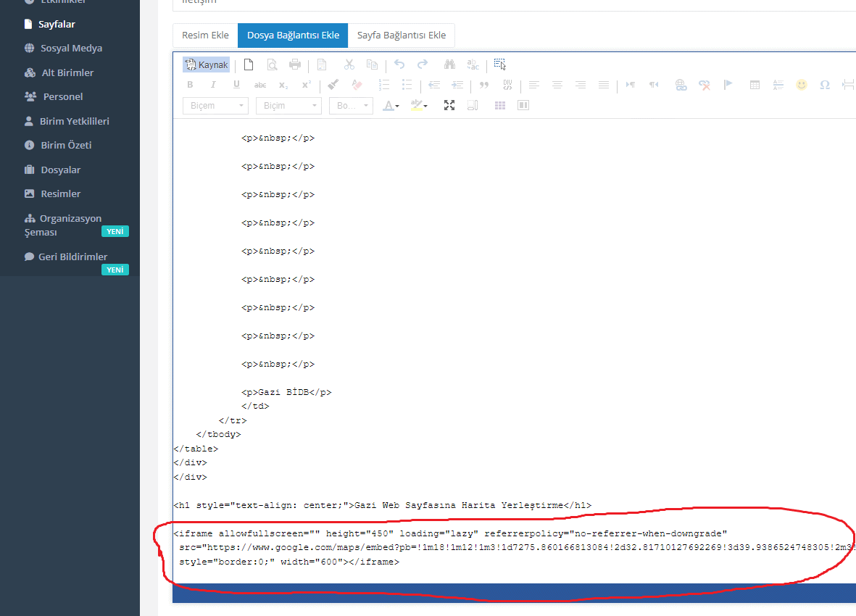Screen dimensions: 856x616
Task: Open the Biçem styles dropdown
Action: pos(216,106)
